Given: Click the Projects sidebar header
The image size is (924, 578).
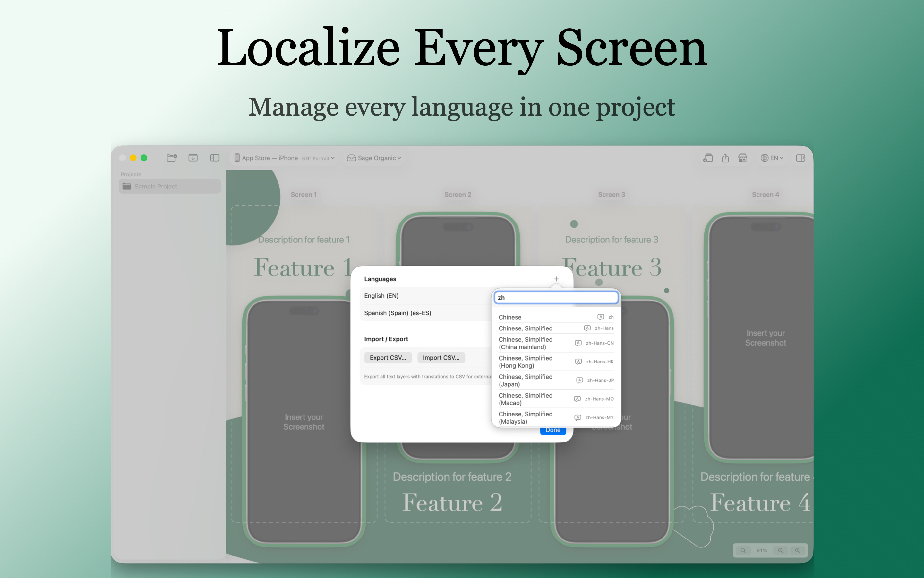Looking at the screenshot, I should 131,174.
